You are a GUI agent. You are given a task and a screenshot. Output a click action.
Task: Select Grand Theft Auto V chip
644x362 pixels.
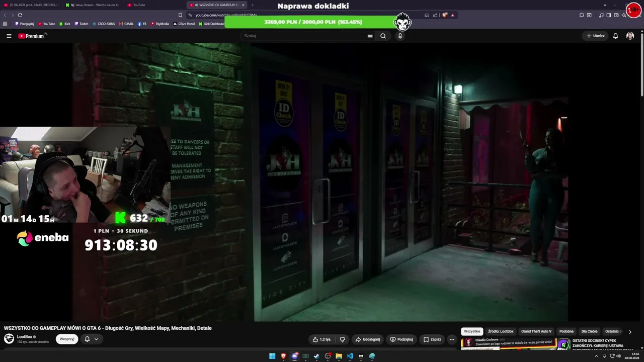coord(536,332)
